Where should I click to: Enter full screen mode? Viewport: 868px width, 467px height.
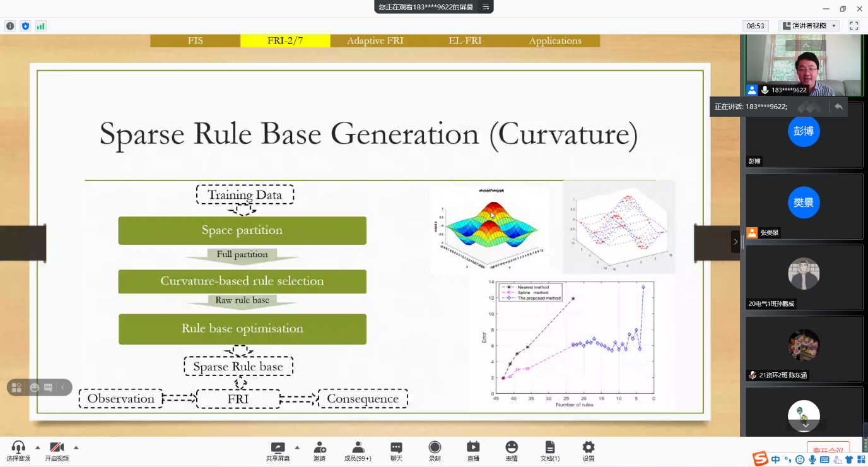click(853, 26)
